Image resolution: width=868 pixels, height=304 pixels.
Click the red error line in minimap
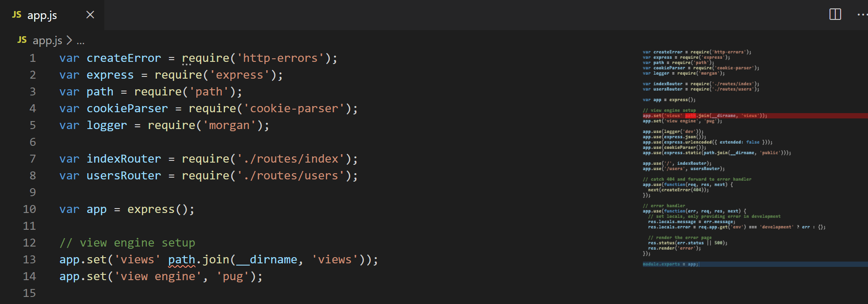point(752,116)
